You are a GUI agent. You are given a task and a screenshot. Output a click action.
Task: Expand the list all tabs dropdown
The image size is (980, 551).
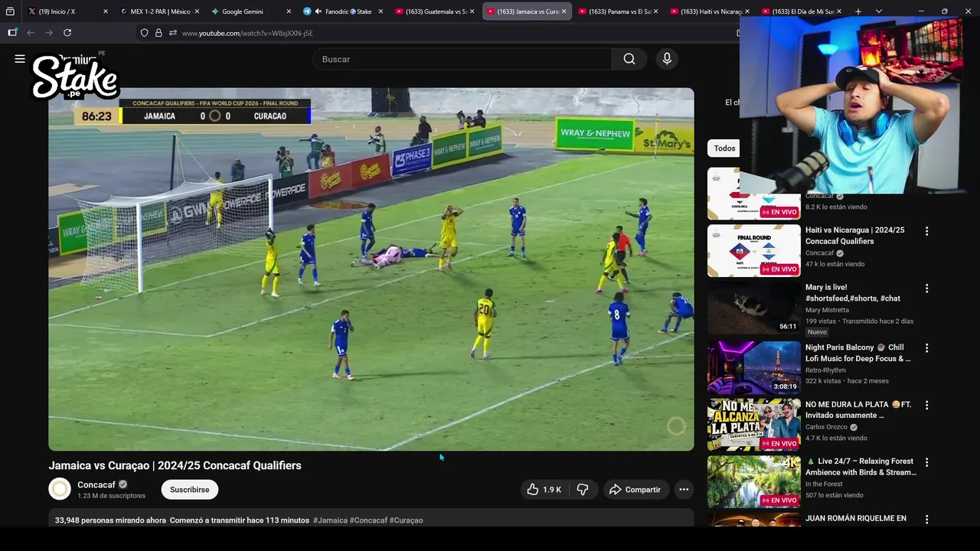pyautogui.click(x=879, y=11)
